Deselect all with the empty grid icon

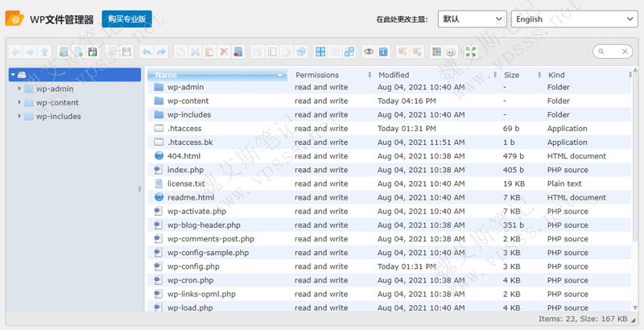[x=335, y=52]
